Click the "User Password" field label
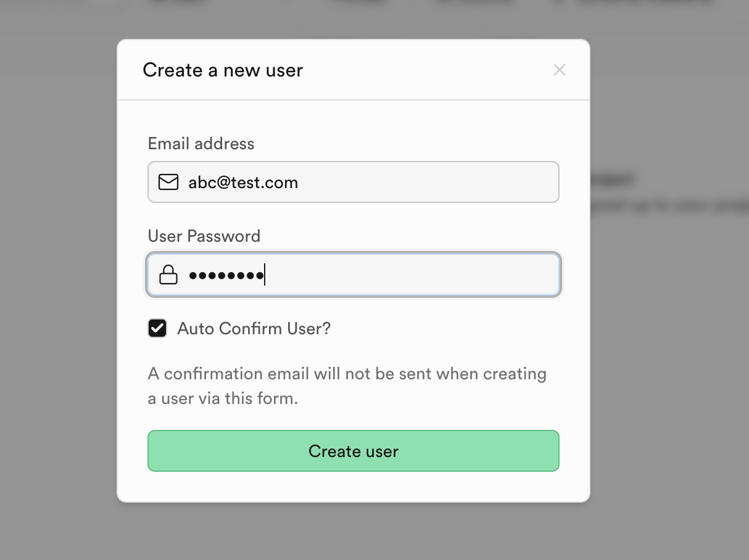This screenshot has width=749, height=560. click(204, 236)
